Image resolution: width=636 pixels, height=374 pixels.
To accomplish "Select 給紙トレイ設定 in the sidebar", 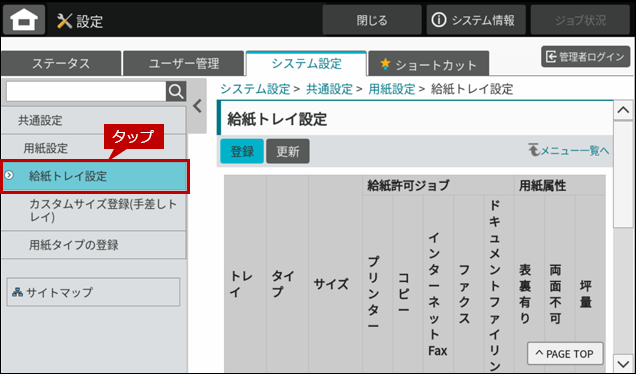I will (x=95, y=176).
